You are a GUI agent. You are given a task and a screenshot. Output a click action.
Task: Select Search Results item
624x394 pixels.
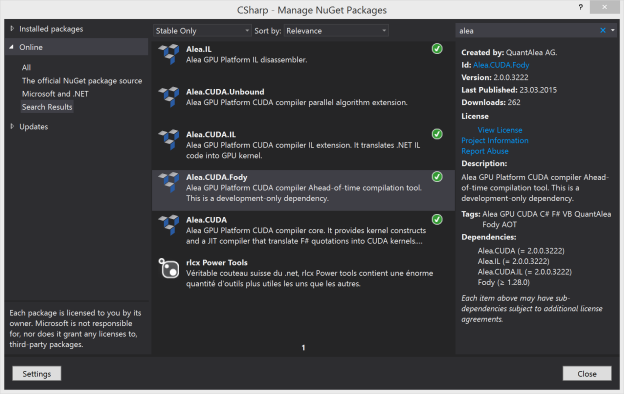tap(47, 107)
